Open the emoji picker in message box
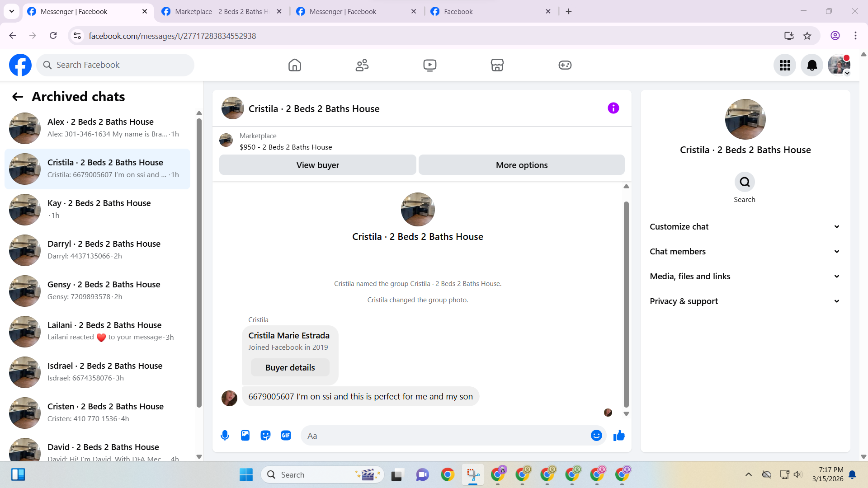The width and height of the screenshot is (868, 488). [x=596, y=436]
